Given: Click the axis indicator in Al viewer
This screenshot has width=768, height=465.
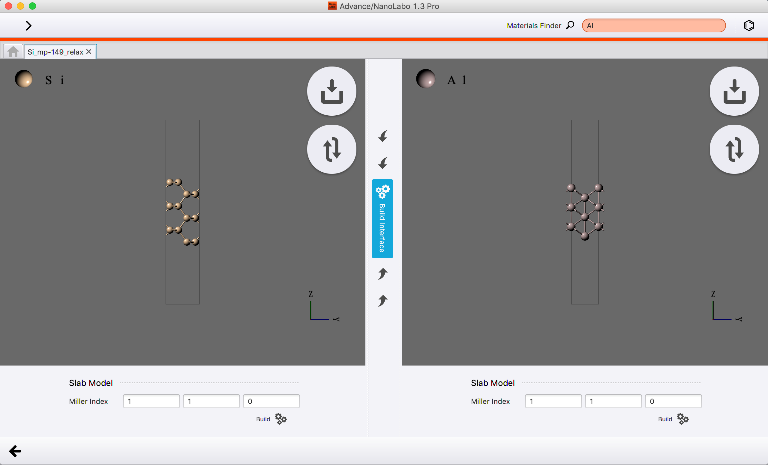Looking at the screenshot, I should [x=726, y=307].
